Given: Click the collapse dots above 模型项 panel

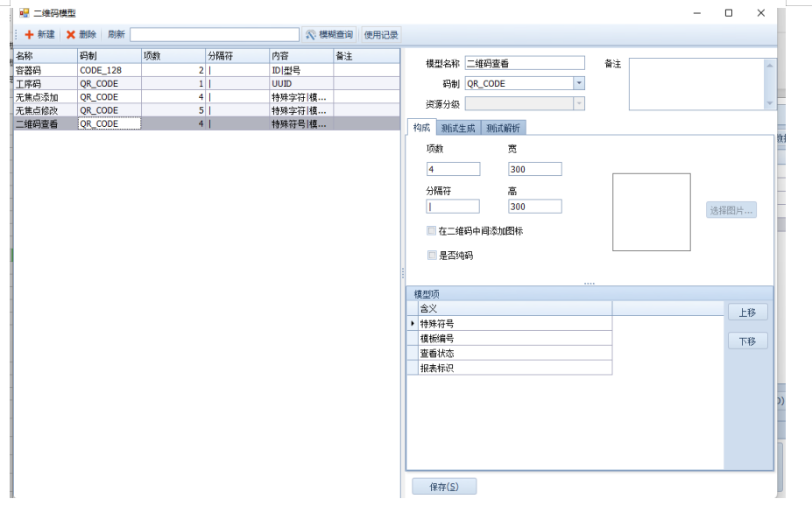Looking at the screenshot, I should tap(590, 283).
